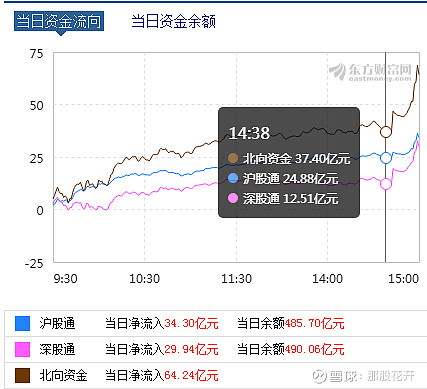Click the brown dot in tooltip

coord(233,158)
